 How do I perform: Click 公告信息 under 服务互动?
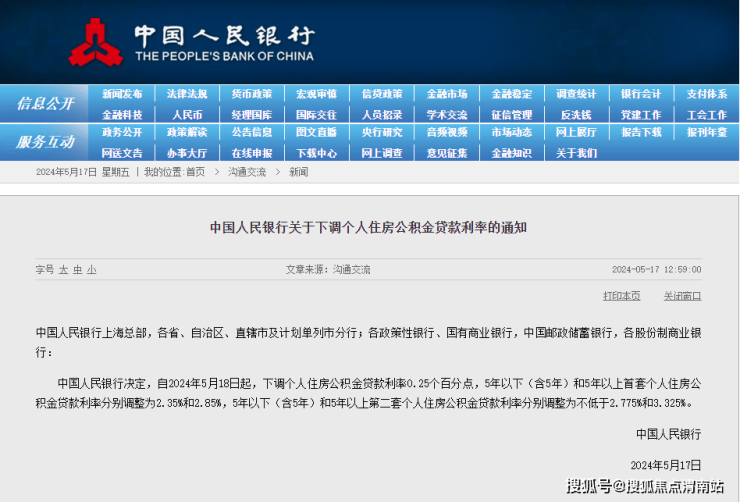pyautogui.click(x=251, y=132)
